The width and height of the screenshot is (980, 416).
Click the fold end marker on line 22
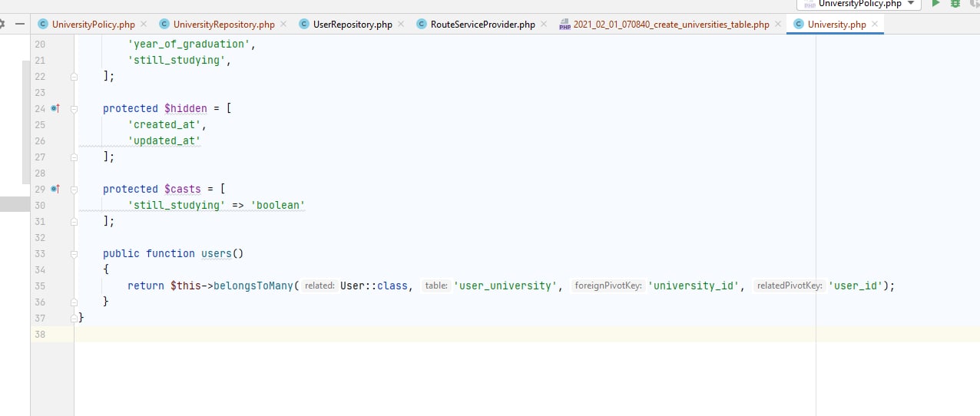(74, 77)
